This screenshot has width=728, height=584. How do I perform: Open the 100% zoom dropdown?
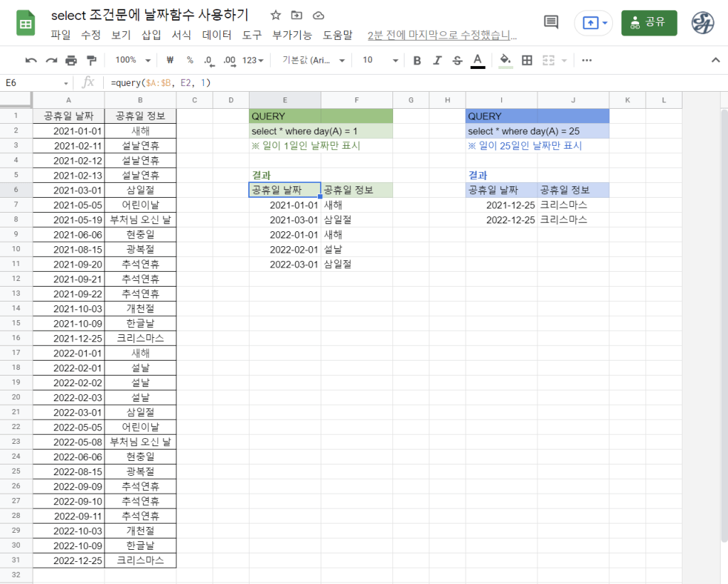click(x=133, y=60)
